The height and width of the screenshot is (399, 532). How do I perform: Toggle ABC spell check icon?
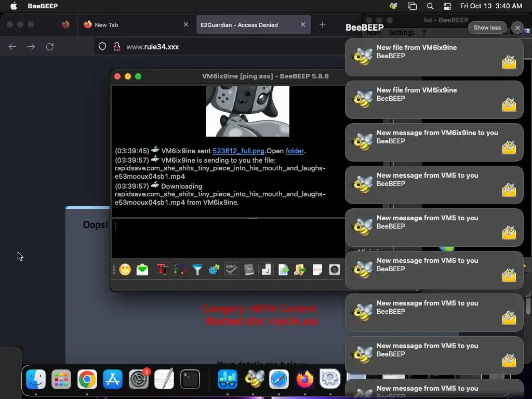tap(231, 270)
